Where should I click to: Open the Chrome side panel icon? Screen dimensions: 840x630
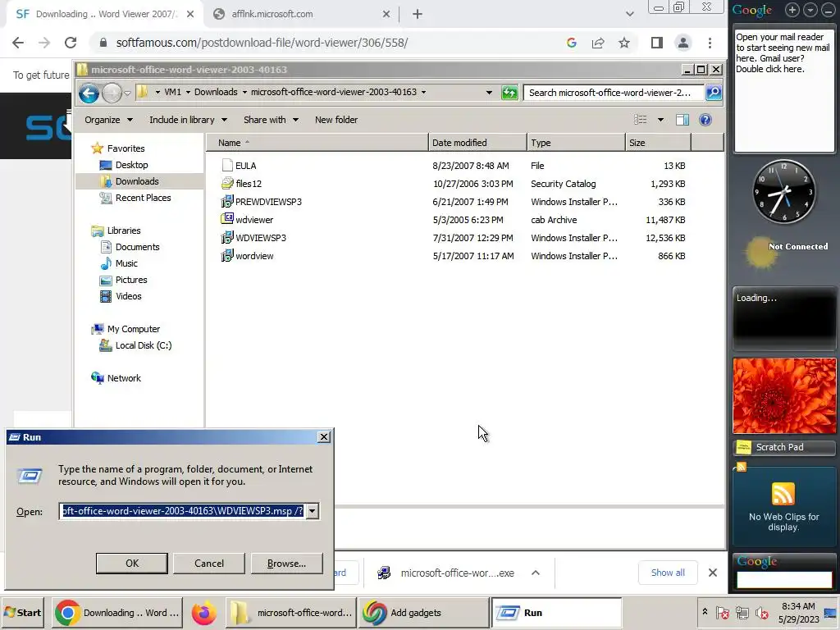pos(657,43)
